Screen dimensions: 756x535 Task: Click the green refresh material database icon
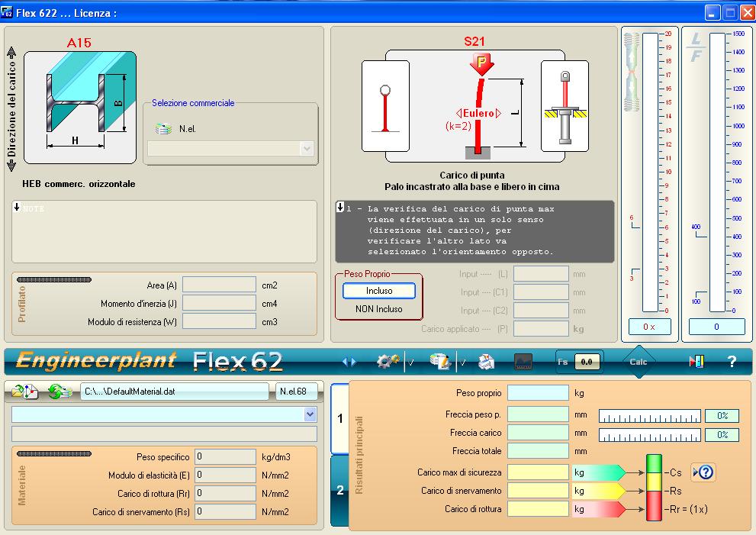(60, 392)
